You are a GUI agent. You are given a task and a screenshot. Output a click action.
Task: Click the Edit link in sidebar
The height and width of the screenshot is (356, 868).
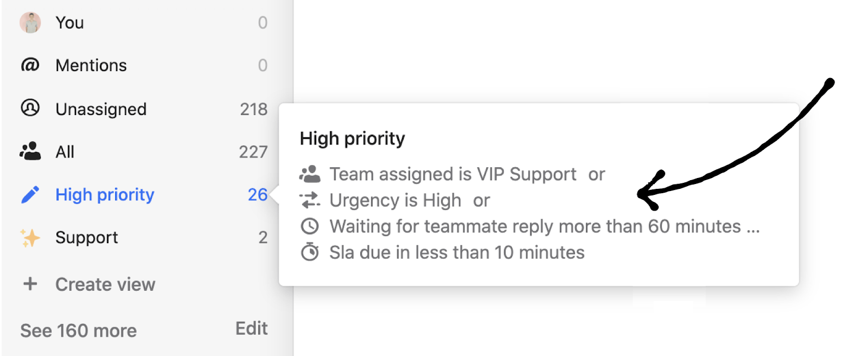[251, 328]
